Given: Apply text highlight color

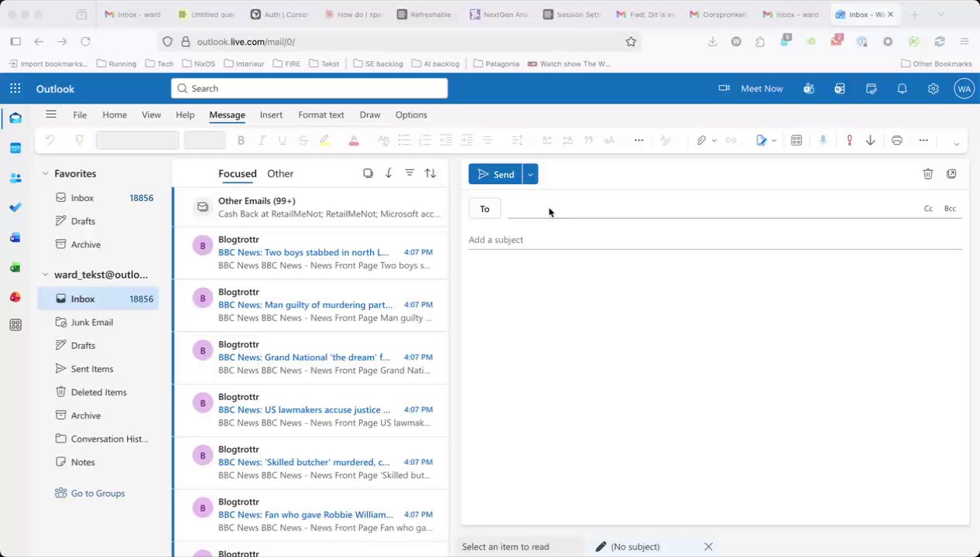Looking at the screenshot, I should click(x=324, y=140).
